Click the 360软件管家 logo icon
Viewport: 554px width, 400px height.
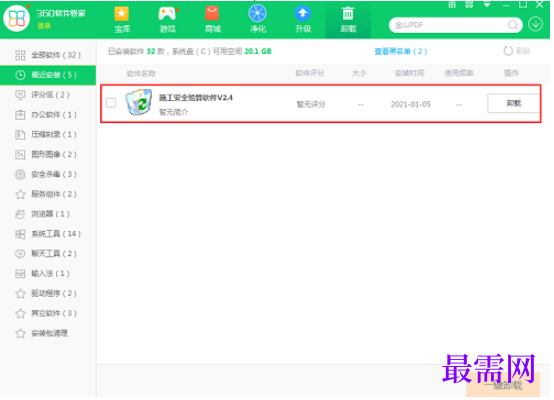click(16, 18)
